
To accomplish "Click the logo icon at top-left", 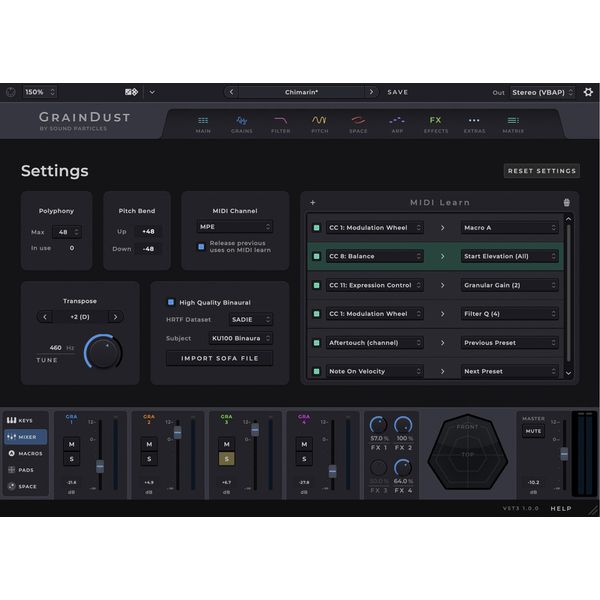I will pos(11,92).
